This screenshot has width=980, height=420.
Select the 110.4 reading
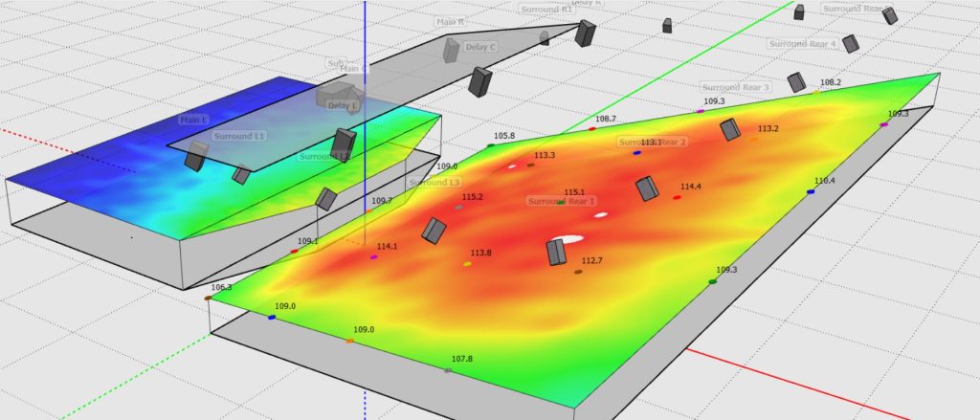coord(824,181)
